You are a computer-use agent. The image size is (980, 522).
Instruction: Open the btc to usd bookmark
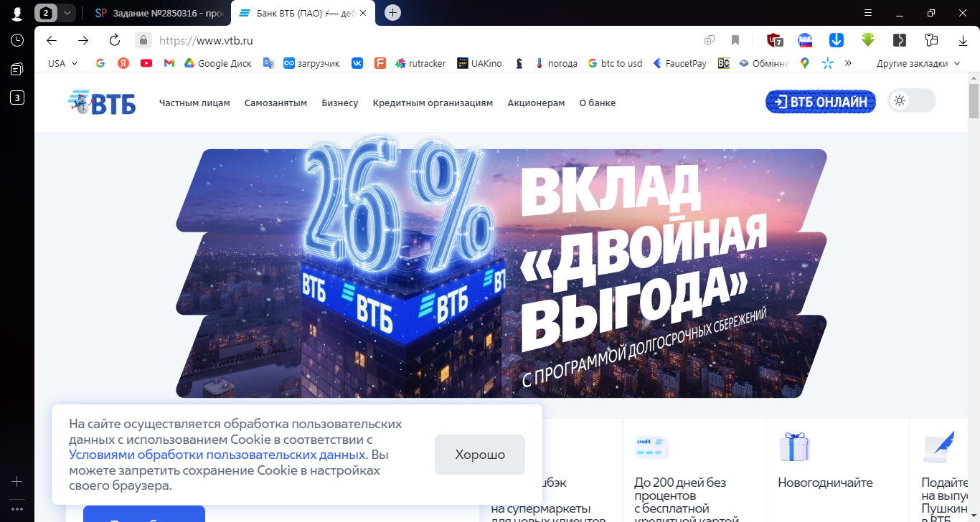pos(615,63)
